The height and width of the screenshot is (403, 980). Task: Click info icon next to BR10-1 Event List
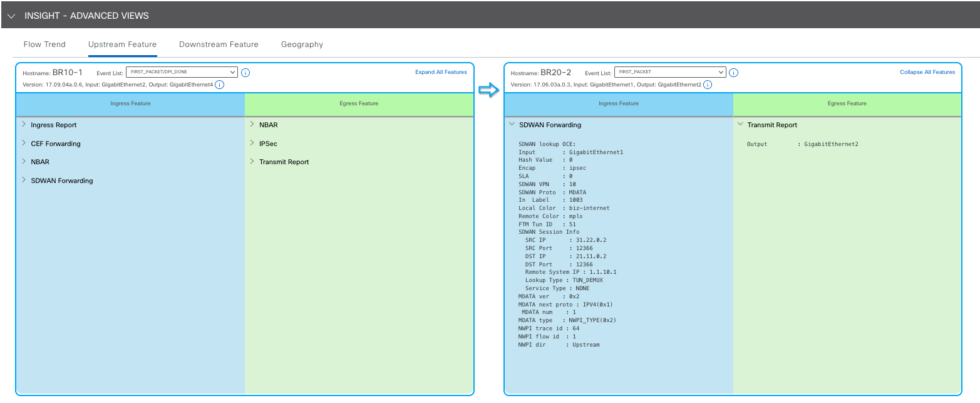[x=245, y=73]
